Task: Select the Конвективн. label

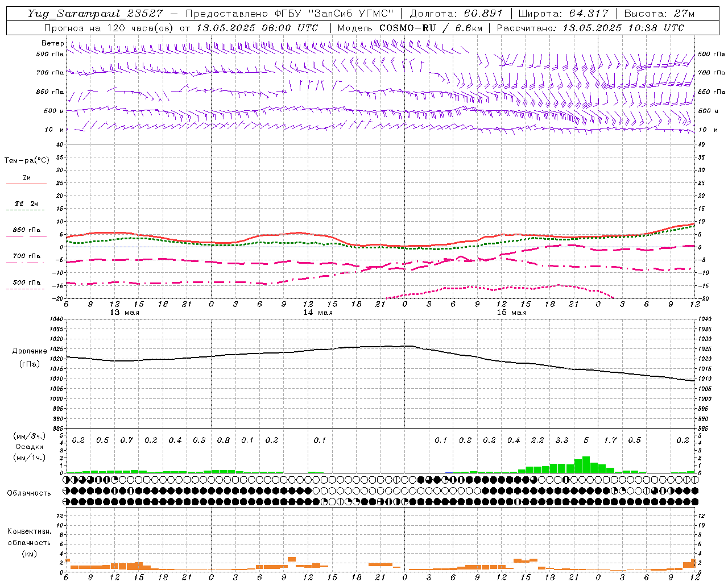Action: click(29, 531)
